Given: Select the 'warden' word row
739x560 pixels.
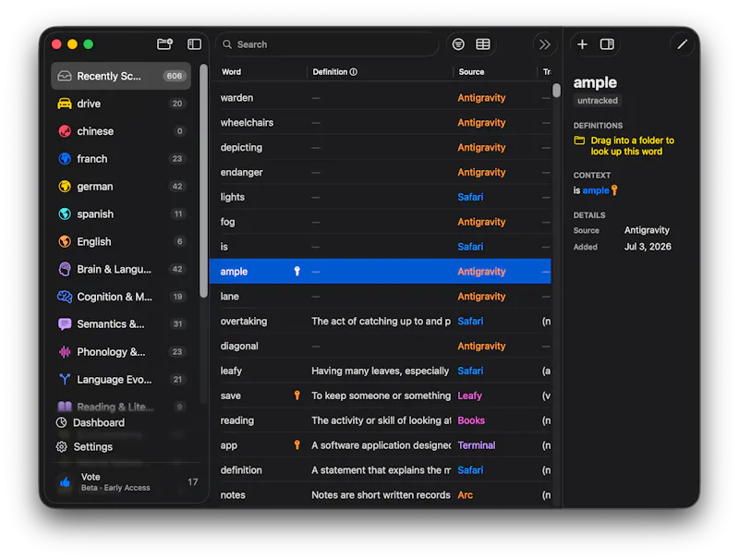Looking at the screenshot, I should tap(380, 98).
